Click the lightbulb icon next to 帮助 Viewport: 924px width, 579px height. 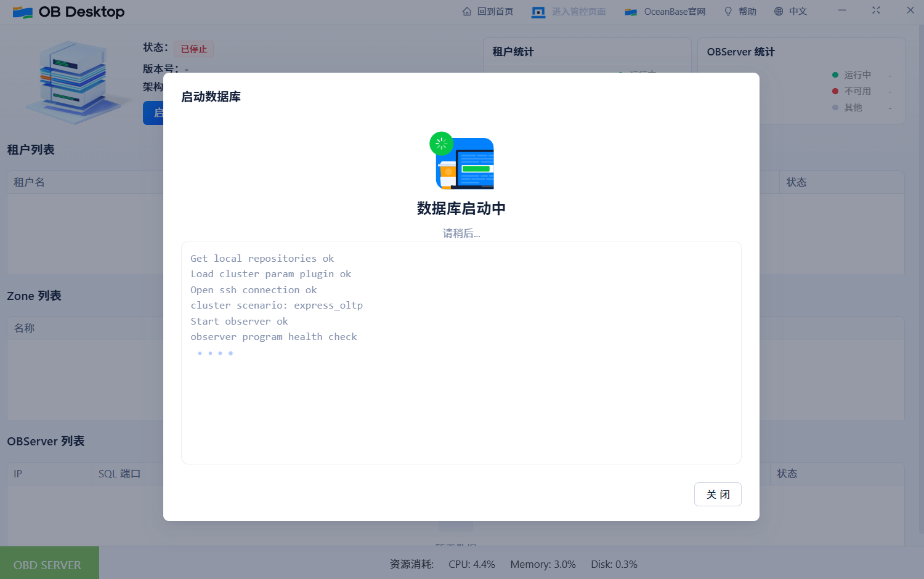(x=727, y=11)
